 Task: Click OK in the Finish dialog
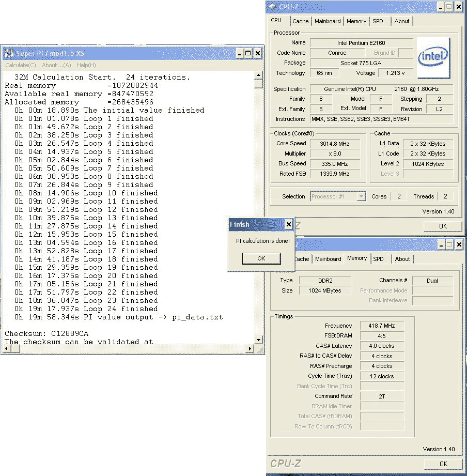(261, 258)
